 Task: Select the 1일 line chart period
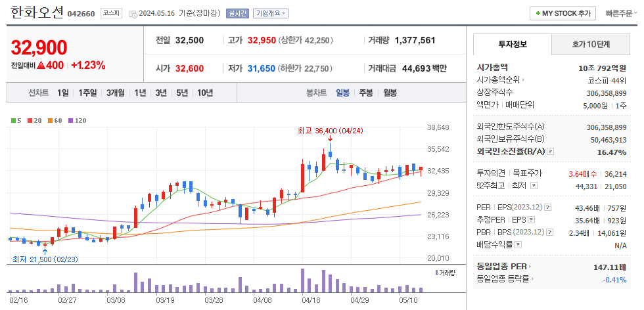coord(63,93)
